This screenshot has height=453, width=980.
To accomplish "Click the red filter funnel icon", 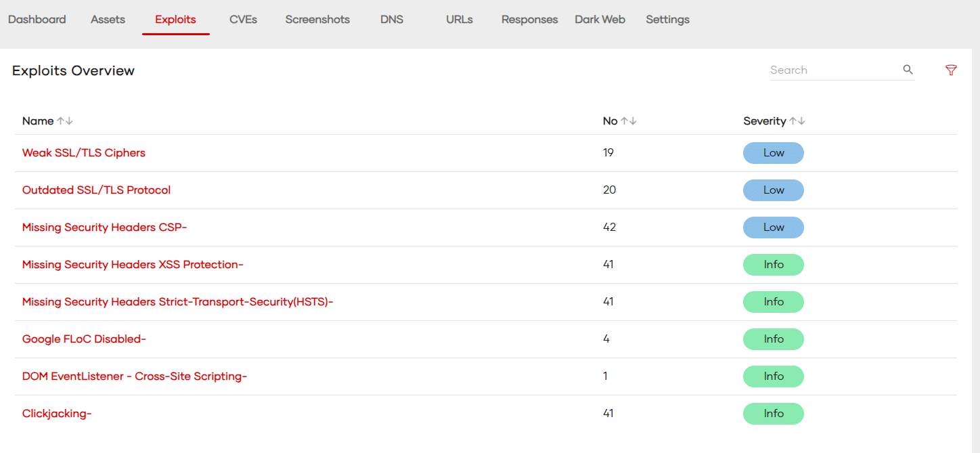I will (951, 70).
